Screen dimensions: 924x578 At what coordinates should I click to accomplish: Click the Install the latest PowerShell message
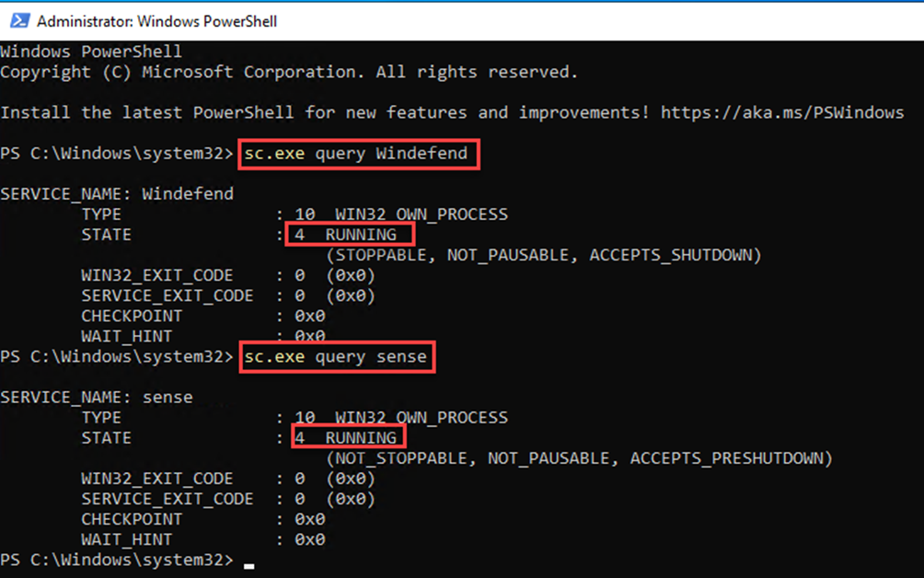pos(325,112)
